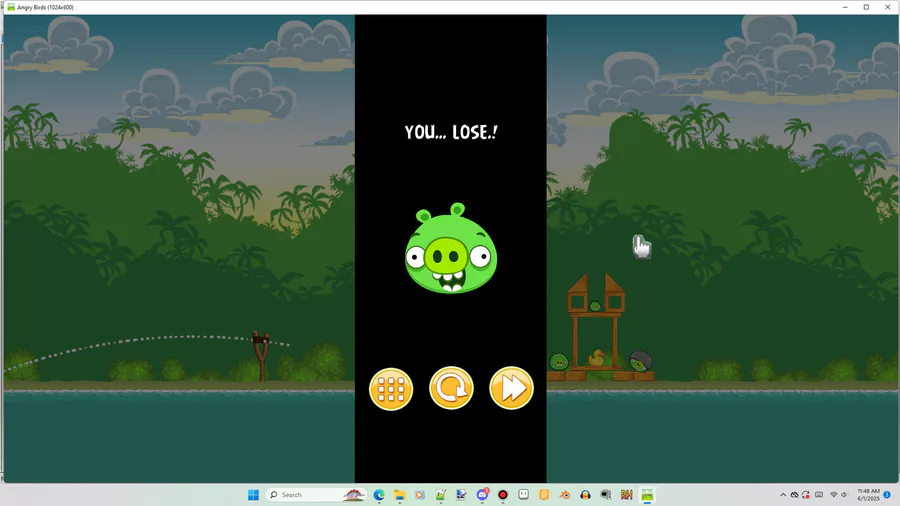The width and height of the screenshot is (900, 506).
Task: Focus the taskbar Search box
Action: coord(316,495)
